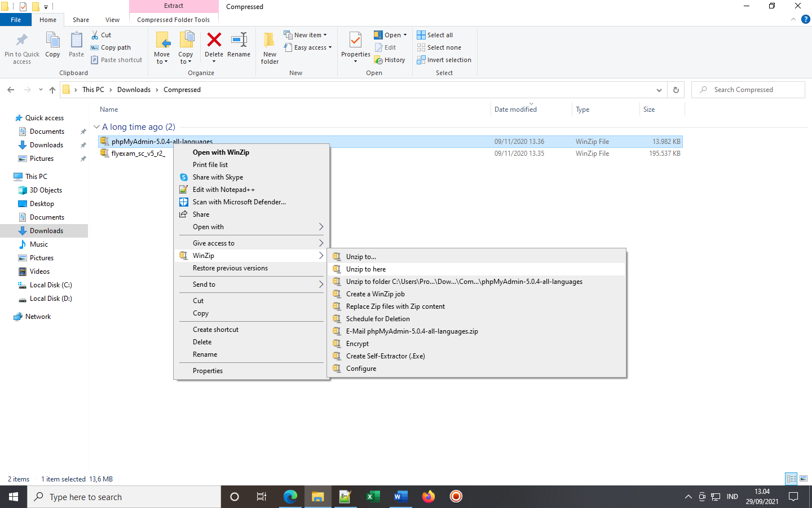
Task: Select the Copy path icon in Clipboard group
Action: tap(111, 47)
